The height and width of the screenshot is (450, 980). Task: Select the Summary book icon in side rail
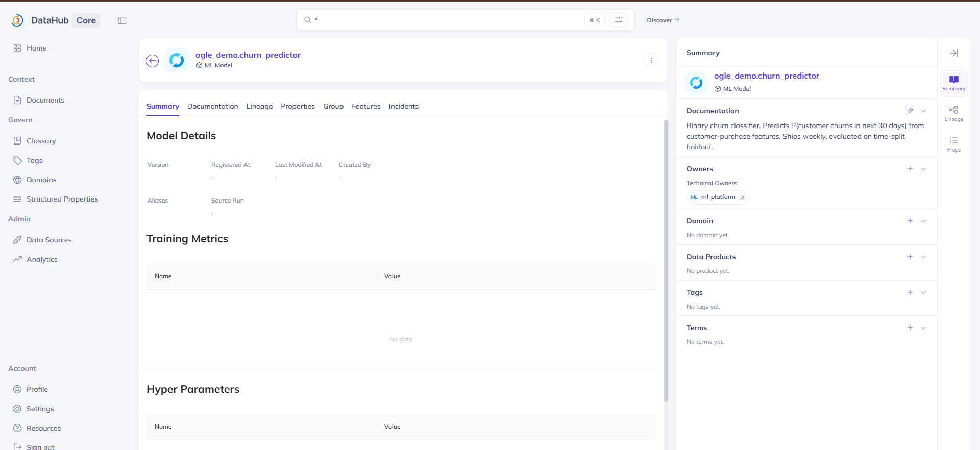coord(953,83)
